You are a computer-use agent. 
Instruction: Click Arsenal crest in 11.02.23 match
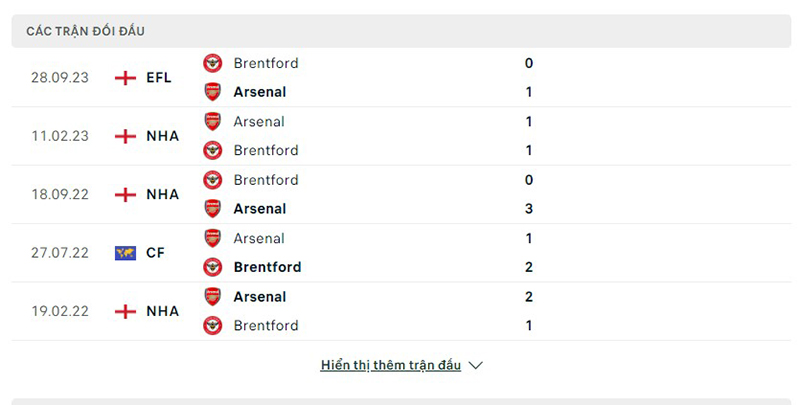[213, 121]
